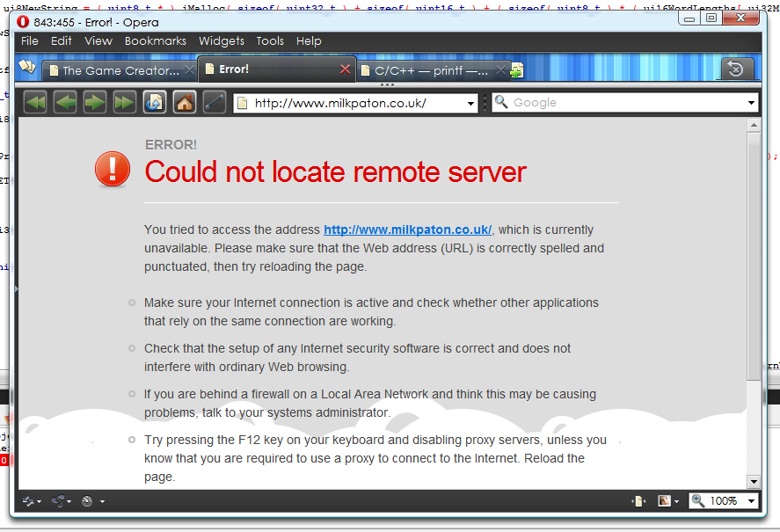Open the Opera Turbo icon in status bar
The height and width of the screenshot is (532, 780).
pyautogui.click(x=87, y=501)
